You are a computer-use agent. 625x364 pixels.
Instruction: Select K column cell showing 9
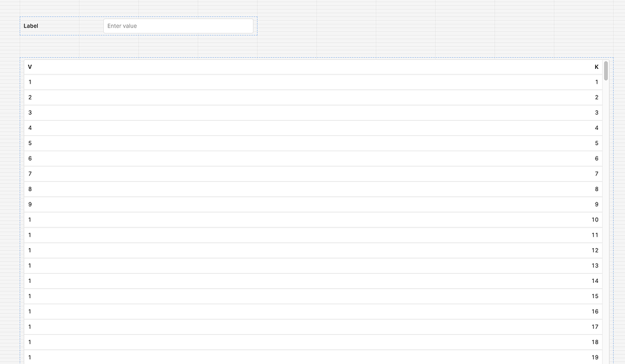pos(597,204)
